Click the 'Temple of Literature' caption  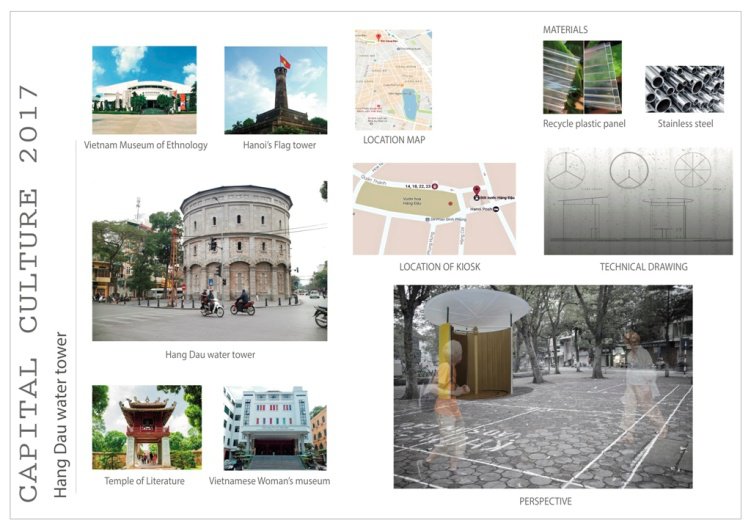point(144,481)
